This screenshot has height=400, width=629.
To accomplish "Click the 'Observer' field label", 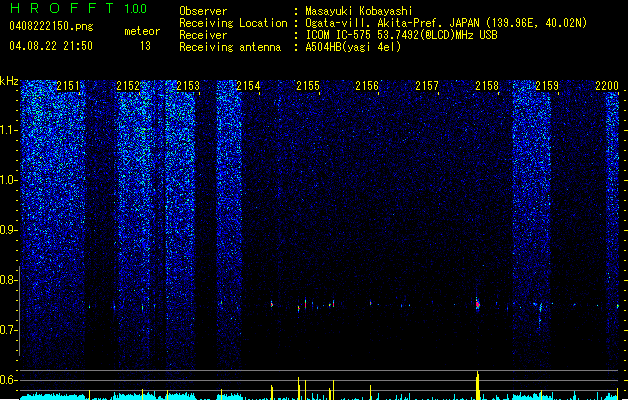I will tap(203, 11).
